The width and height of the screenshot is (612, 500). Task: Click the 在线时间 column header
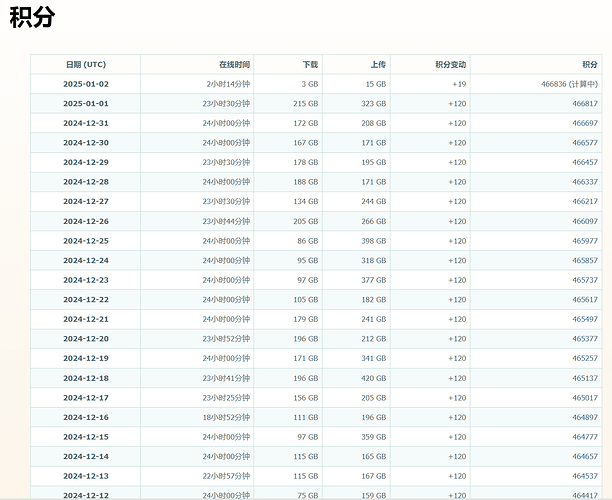[234, 64]
